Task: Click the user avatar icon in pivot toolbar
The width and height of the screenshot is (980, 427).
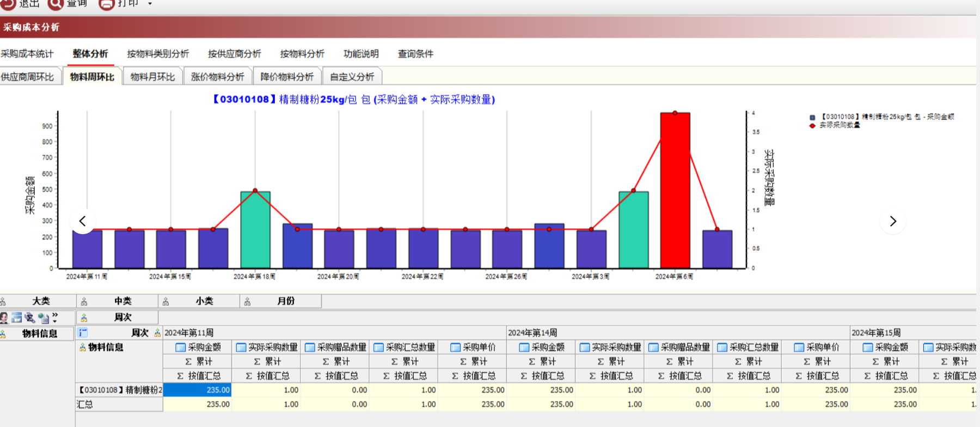Action: click(4, 318)
